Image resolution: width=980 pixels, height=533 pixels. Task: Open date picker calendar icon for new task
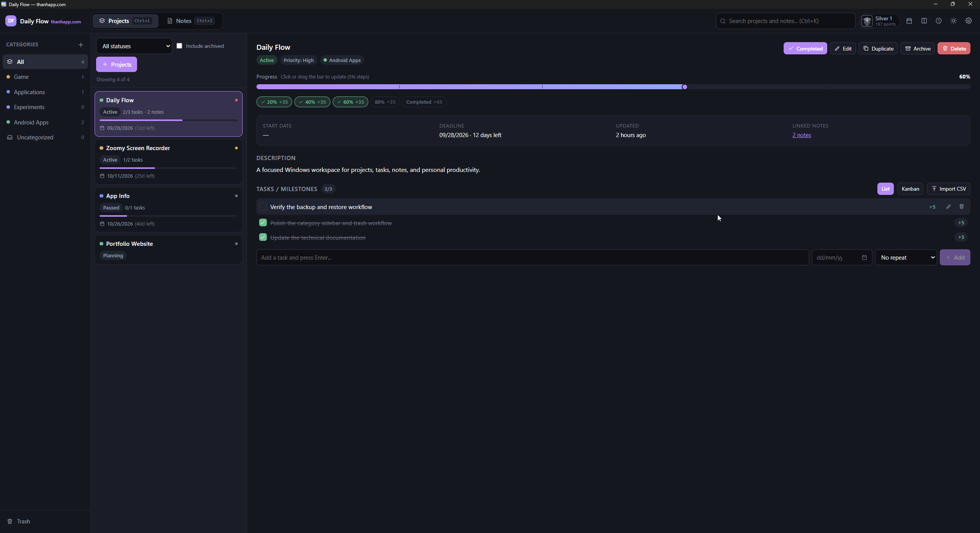(864, 257)
